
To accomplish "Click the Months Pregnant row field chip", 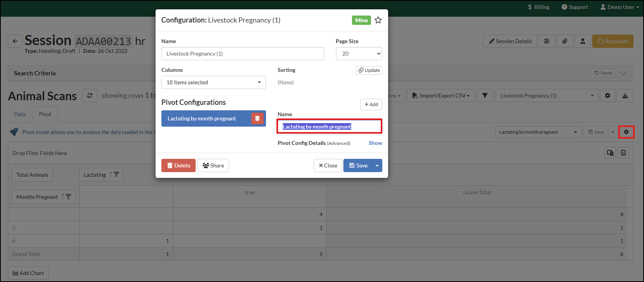I will click(x=44, y=197).
